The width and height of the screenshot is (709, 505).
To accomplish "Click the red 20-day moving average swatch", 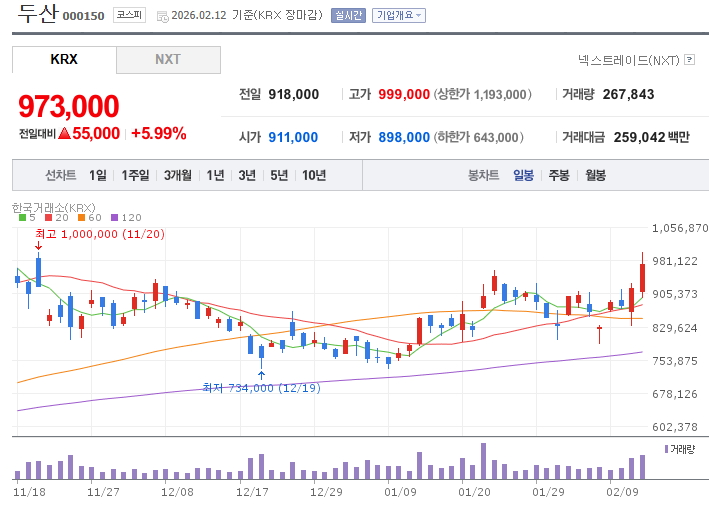I will (x=49, y=217).
